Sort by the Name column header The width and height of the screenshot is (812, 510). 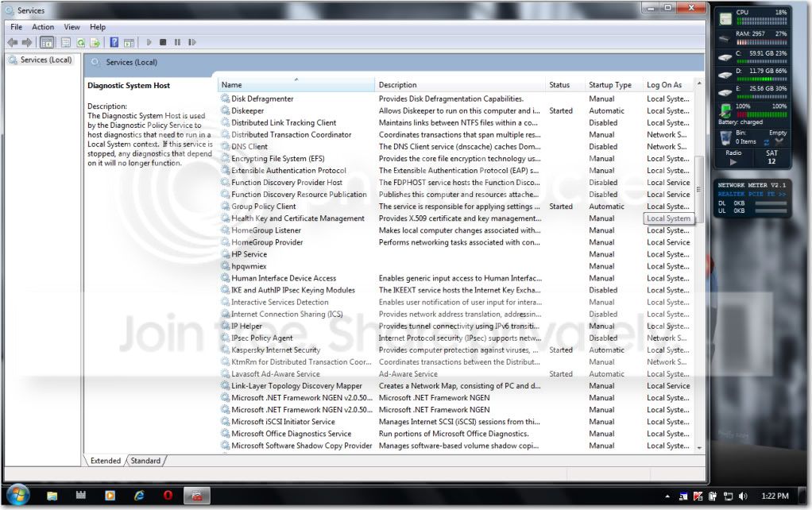(x=296, y=84)
